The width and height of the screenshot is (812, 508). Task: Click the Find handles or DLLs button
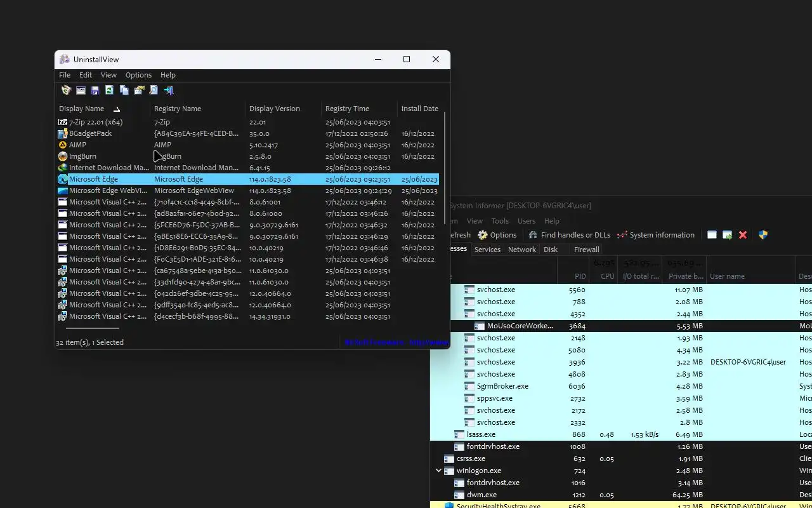click(x=569, y=235)
